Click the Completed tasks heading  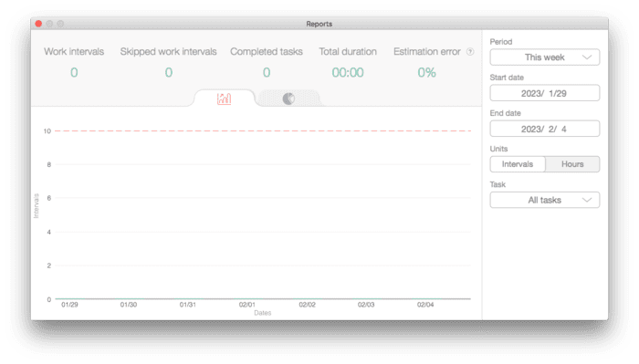pos(267,52)
